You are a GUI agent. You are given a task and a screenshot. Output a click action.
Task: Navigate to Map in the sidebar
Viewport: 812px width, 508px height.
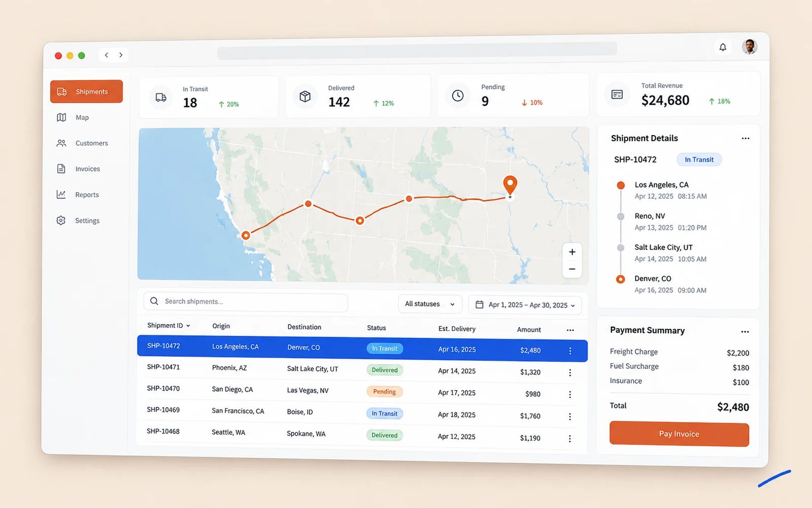[73, 117]
